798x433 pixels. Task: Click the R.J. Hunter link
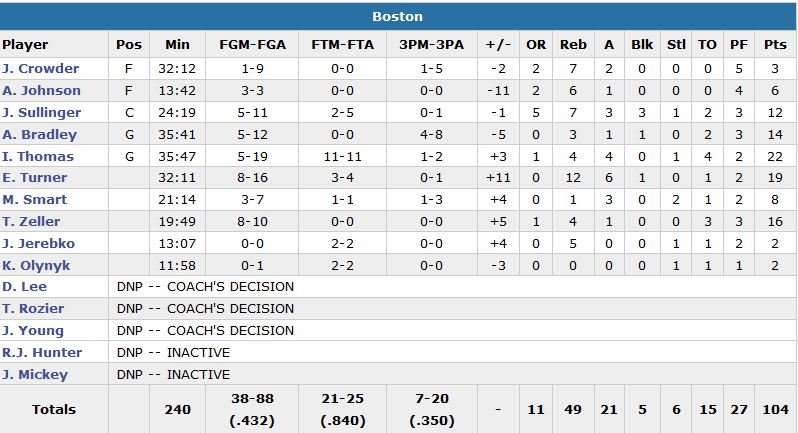[x=42, y=352]
